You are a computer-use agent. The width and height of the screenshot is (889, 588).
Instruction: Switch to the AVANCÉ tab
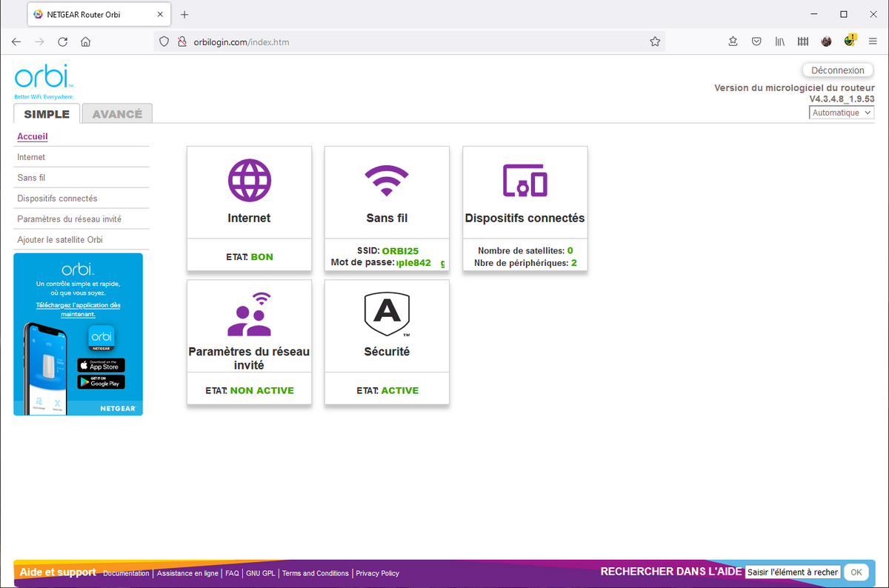point(117,114)
